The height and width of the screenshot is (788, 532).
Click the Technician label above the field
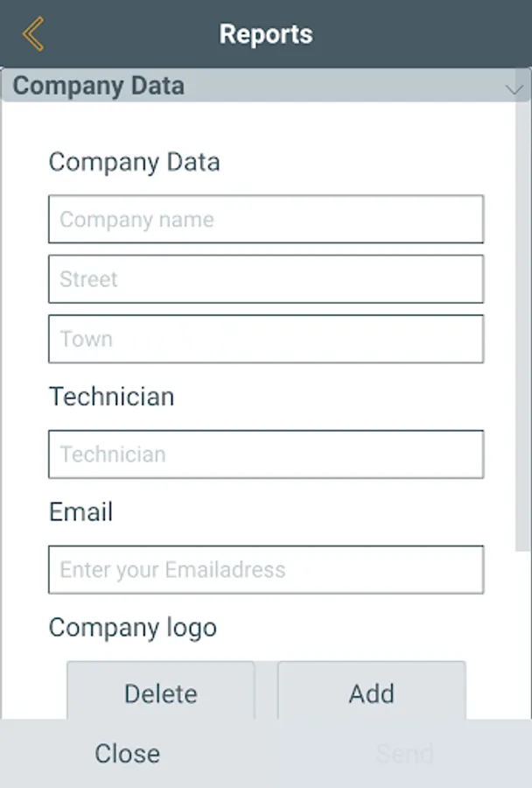111,397
